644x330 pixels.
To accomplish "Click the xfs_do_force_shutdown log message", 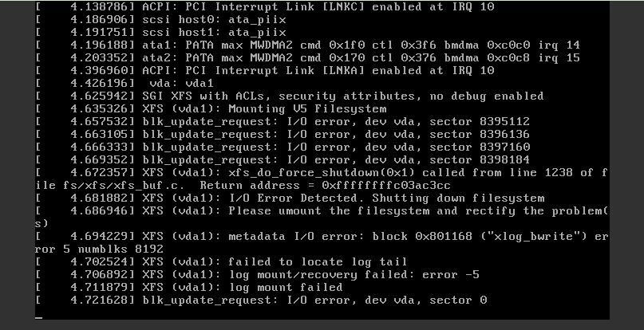I will click(x=321, y=179).
